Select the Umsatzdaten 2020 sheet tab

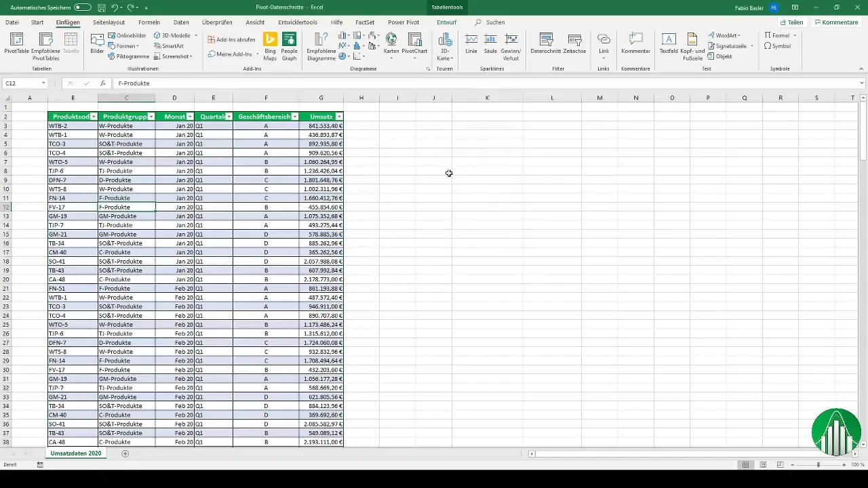[76, 453]
